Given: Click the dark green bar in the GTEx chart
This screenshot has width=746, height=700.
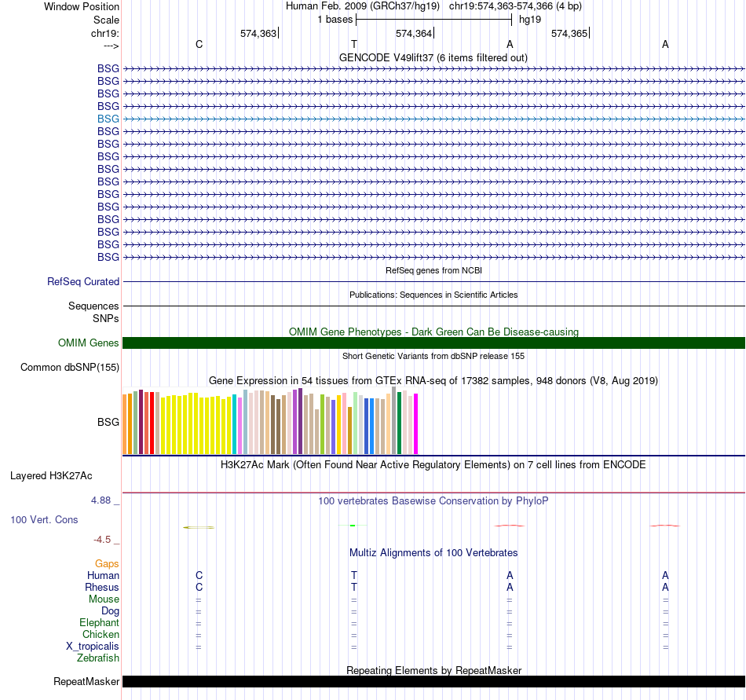Looking at the screenshot, I should 400,423.
